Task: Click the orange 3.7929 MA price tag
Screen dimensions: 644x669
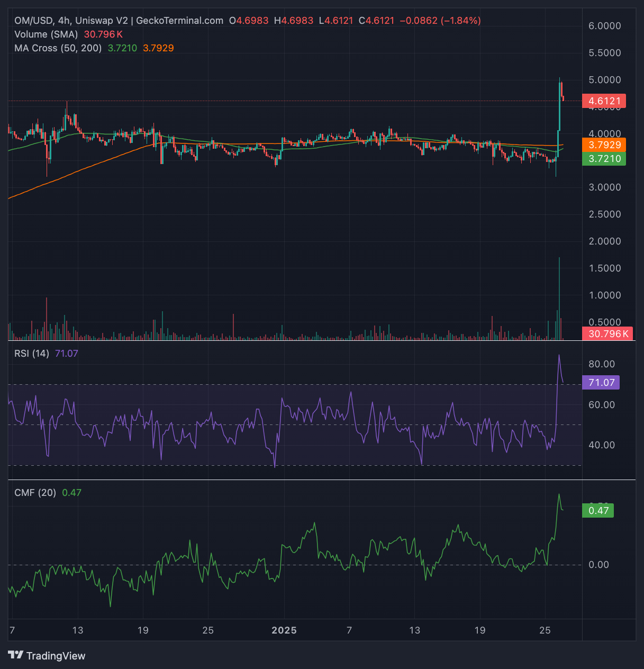Action: [604, 144]
